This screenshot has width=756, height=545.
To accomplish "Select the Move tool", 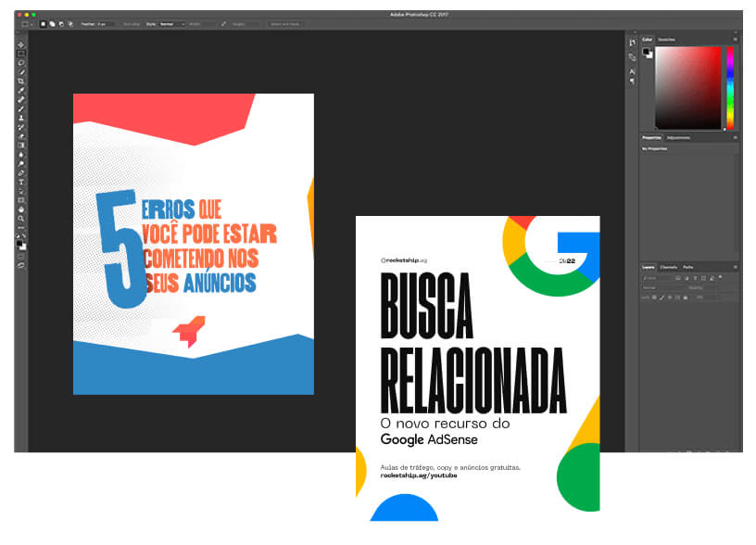I will coord(20,44).
